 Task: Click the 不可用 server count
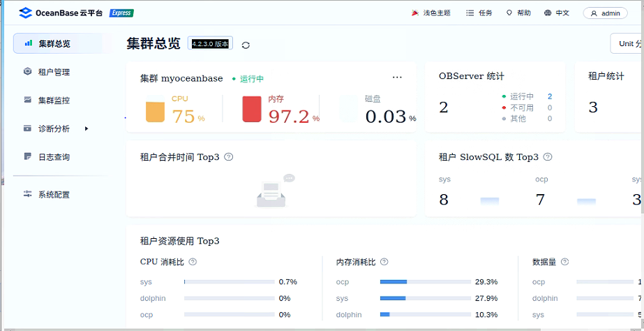point(550,108)
